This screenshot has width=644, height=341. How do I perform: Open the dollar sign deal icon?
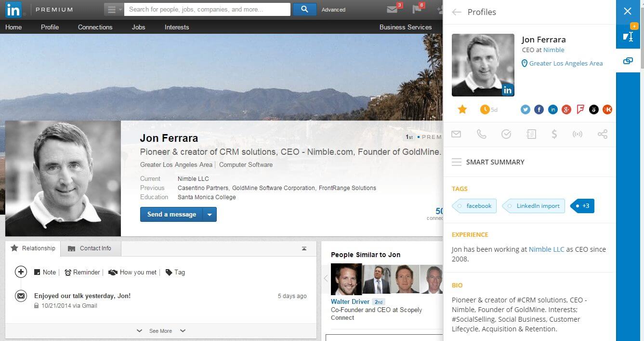click(554, 135)
